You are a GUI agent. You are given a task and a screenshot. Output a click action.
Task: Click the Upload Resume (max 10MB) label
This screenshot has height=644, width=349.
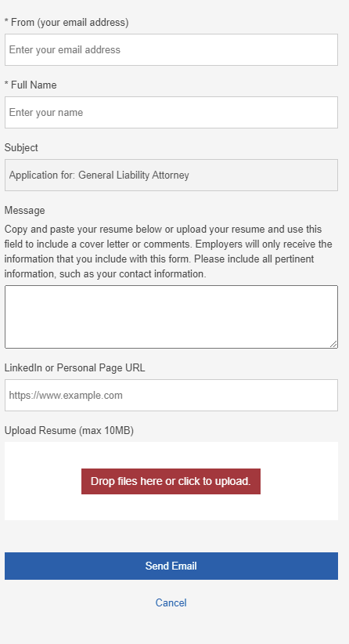pos(69,430)
